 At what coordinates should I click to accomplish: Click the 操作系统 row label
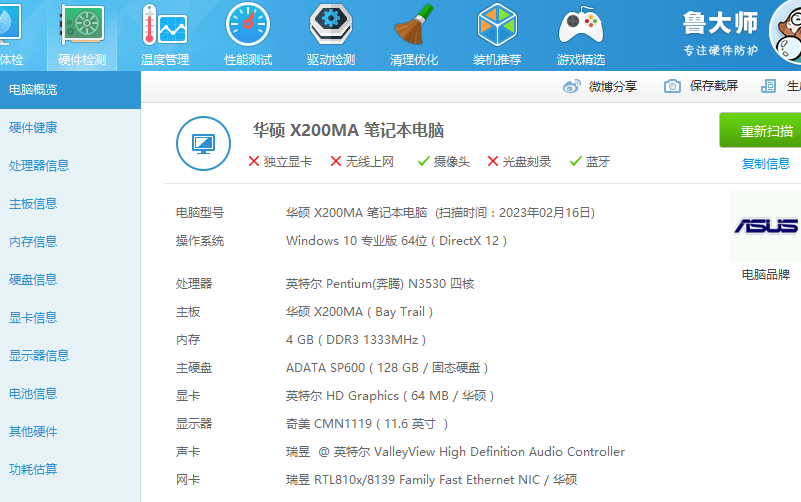pos(200,241)
